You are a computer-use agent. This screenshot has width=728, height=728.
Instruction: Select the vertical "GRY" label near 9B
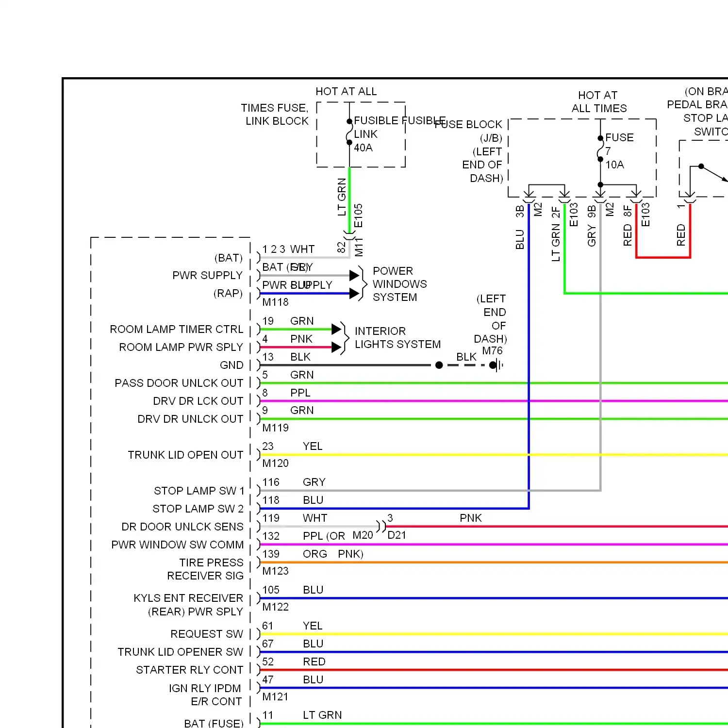click(x=592, y=235)
